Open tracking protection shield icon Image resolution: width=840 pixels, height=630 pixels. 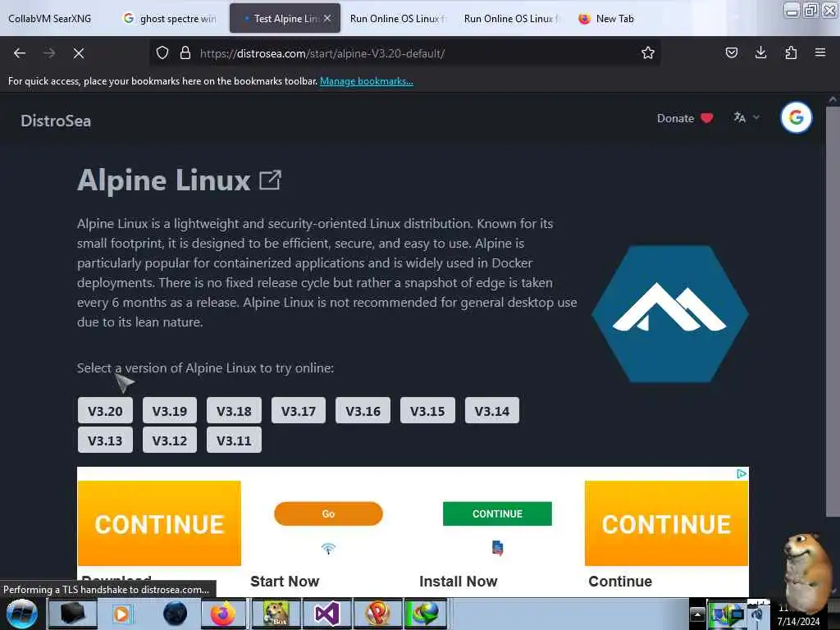click(162, 53)
